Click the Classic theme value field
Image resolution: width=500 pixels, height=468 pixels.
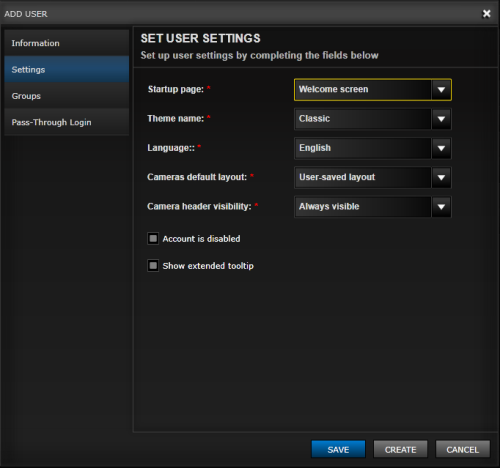(363, 119)
